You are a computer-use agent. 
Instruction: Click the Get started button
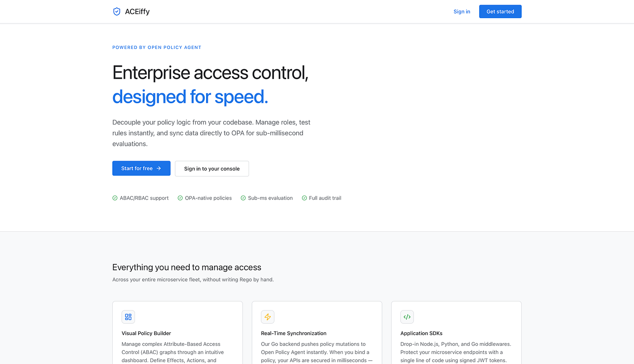click(500, 12)
